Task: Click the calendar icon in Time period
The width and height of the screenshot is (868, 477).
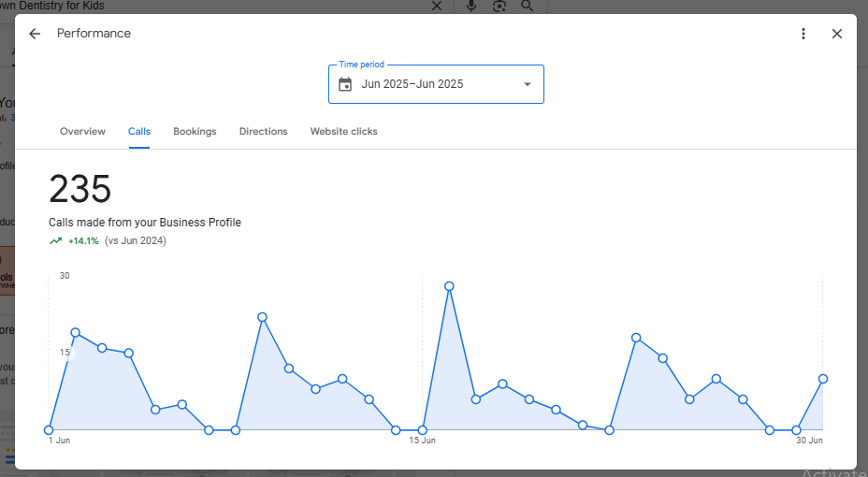Action: coord(345,84)
